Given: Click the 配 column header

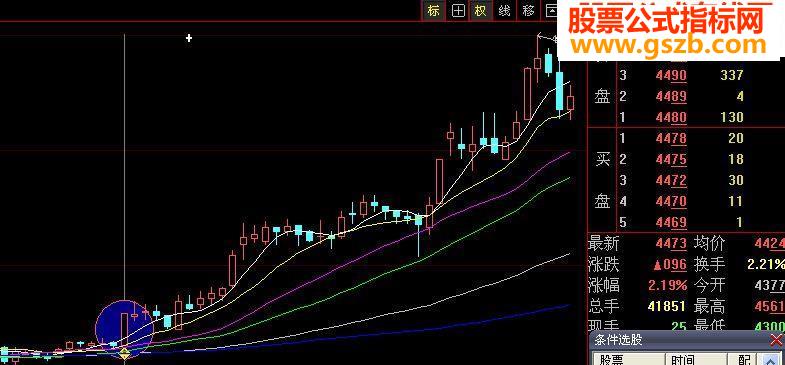Looking at the screenshot, I should pyautogui.click(x=743, y=359).
